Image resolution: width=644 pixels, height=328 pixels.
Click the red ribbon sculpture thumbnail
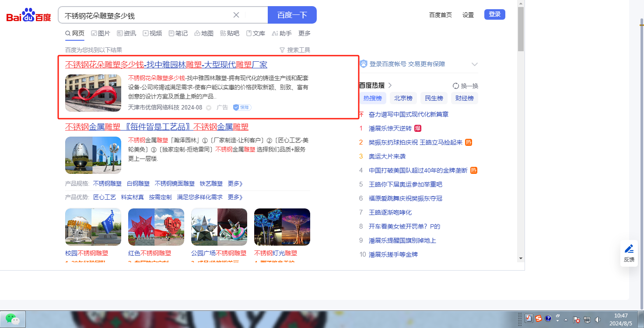(93, 93)
